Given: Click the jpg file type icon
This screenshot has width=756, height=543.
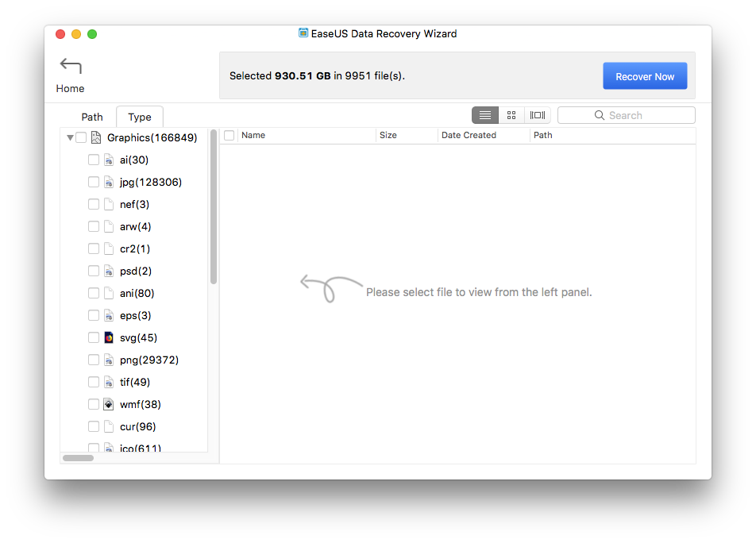Looking at the screenshot, I should [x=109, y=182].
